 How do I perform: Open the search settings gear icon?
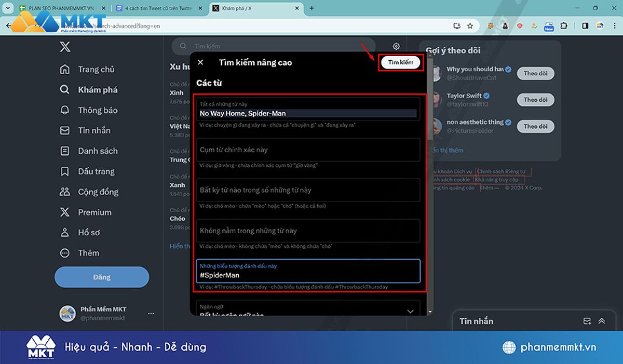(x=396, y=46)
